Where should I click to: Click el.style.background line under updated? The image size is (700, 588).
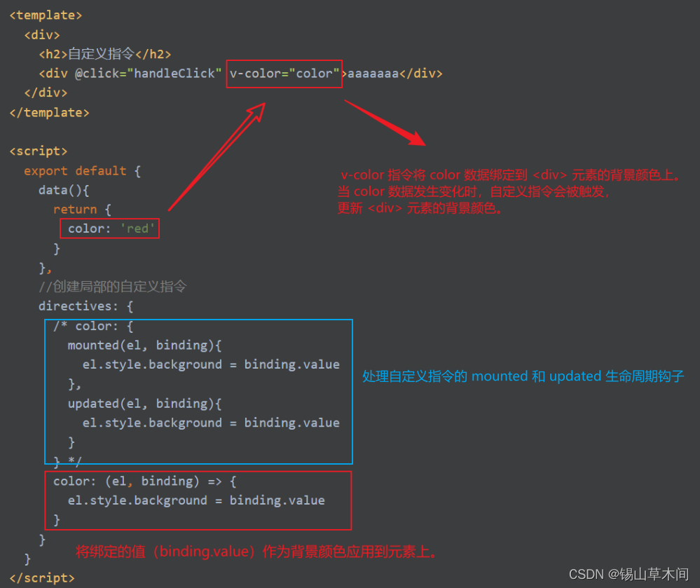(211, 423)
